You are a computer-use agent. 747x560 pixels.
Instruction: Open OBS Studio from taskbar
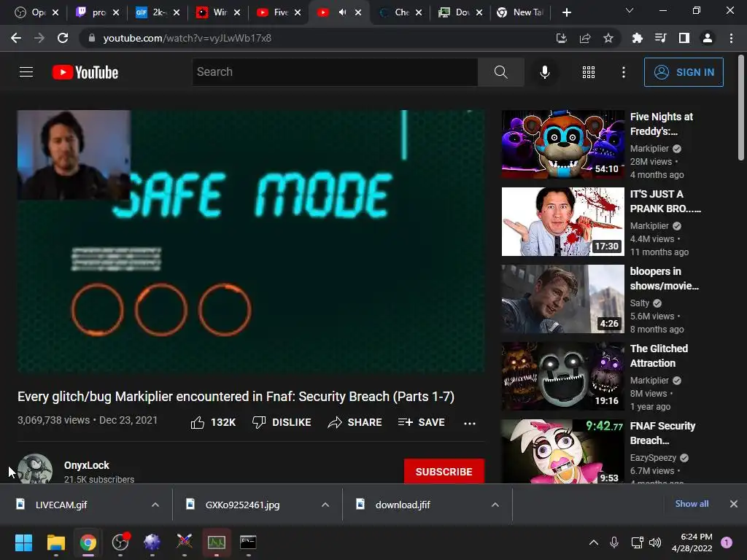120,542
